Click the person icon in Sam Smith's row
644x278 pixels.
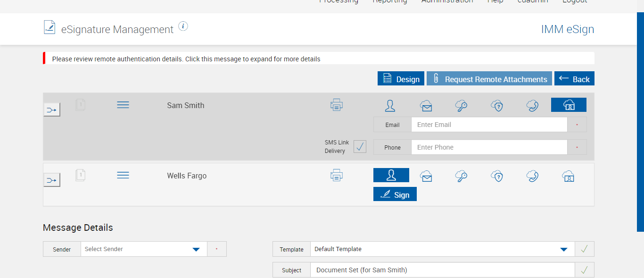point(390,106)
